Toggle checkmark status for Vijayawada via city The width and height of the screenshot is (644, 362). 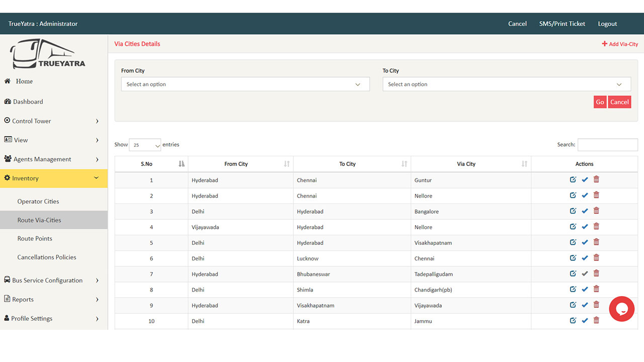point(585,305)
